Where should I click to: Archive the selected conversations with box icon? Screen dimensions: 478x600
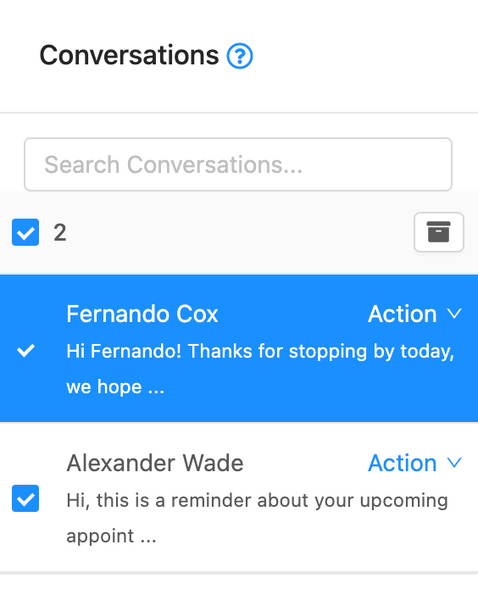click(x=439, y=232)
